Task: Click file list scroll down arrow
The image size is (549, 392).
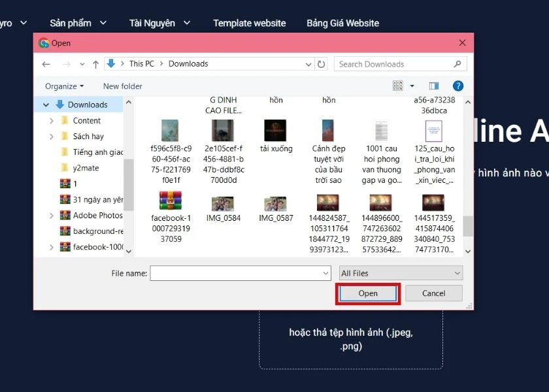Action: pos(468,252)
